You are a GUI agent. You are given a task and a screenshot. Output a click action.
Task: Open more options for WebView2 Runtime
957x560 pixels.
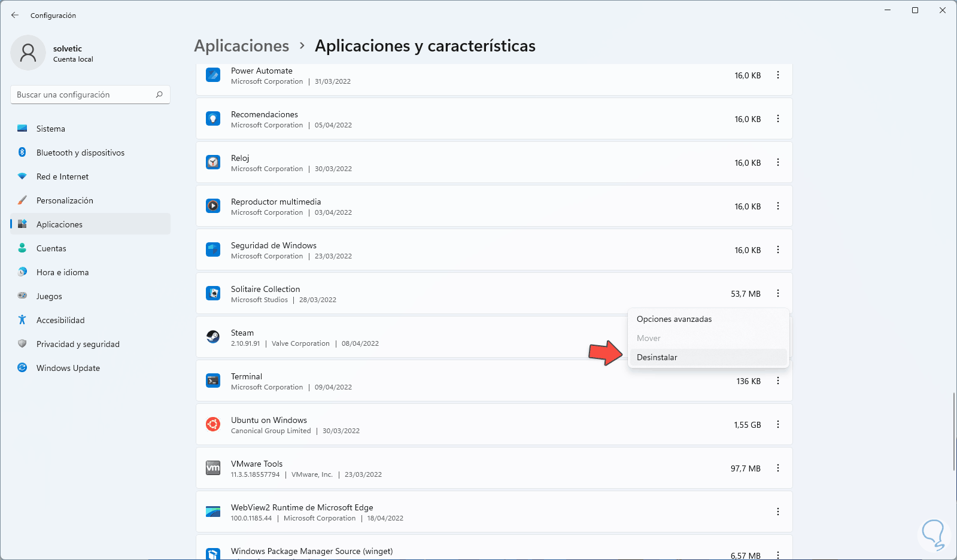[x=778, y=512]
